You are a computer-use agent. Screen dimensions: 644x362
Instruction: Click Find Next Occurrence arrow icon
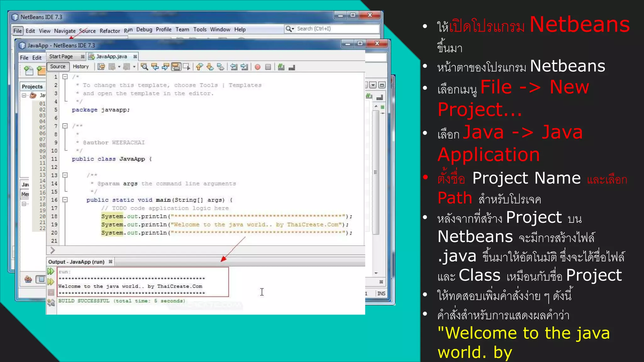coord(165,67)
